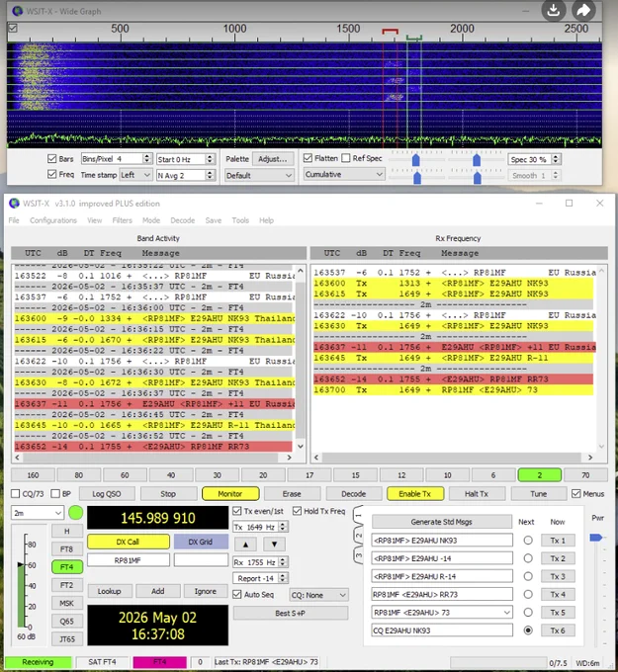618x672 pixels.
Task: Adjust the N Avg spinner arrows
Action: pos(210,175)
